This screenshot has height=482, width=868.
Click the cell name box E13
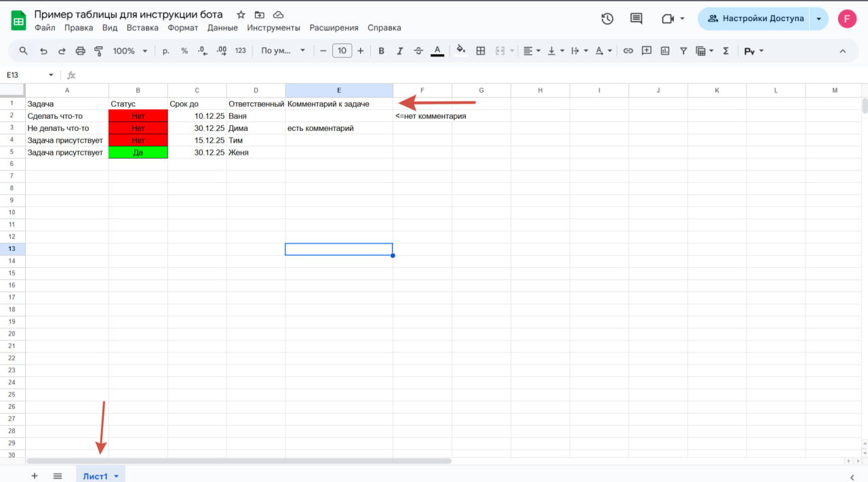(27, 75)
